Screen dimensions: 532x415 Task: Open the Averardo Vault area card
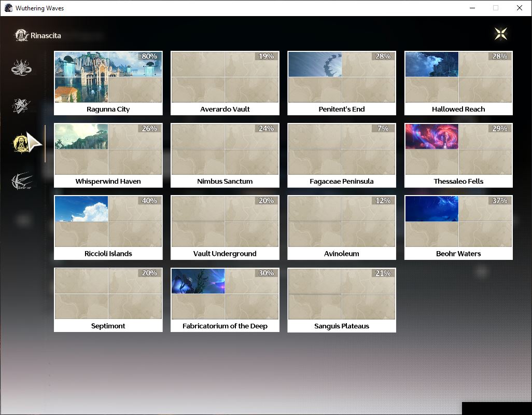(225, 83)
